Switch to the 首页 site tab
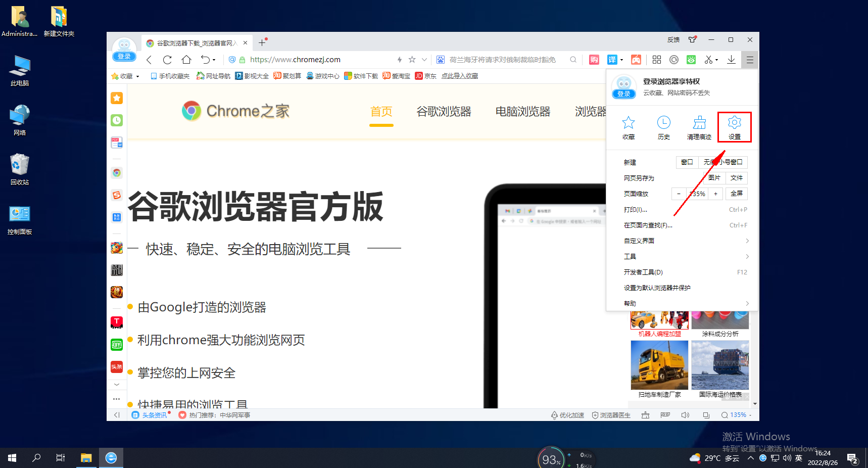 [381, 112]
